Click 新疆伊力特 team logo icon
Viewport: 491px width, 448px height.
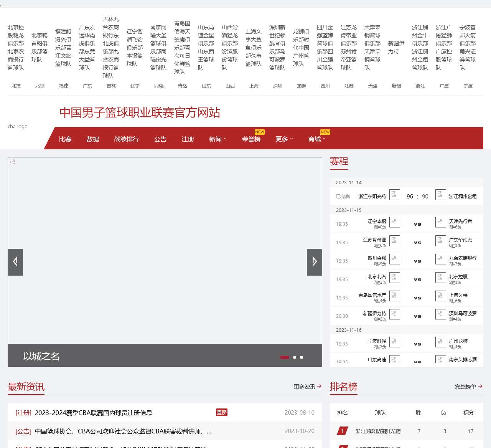coord(394,314)
